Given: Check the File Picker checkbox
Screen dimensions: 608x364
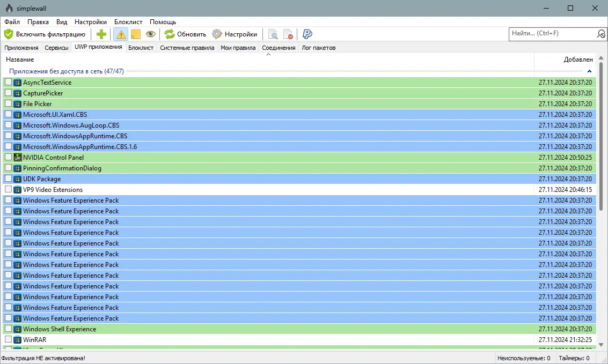Looking at the screenshot, I should [8, 103].
